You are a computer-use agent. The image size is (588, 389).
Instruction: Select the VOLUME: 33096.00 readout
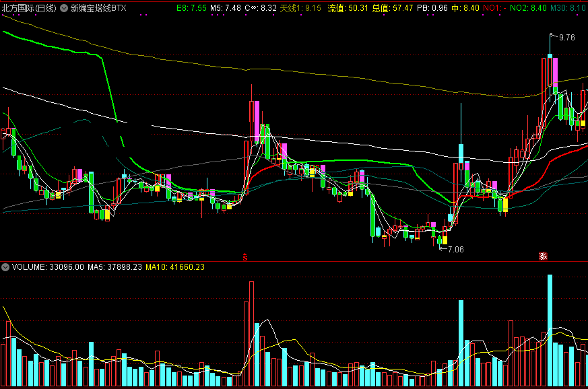[48, 267]
